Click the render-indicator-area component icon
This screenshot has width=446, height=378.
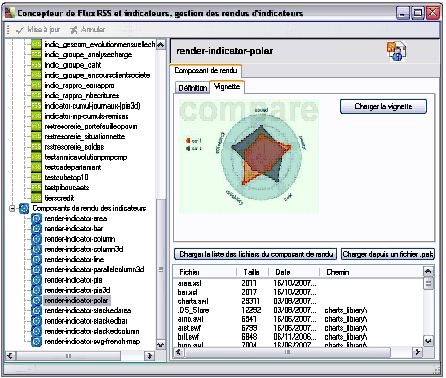(36, 219)
